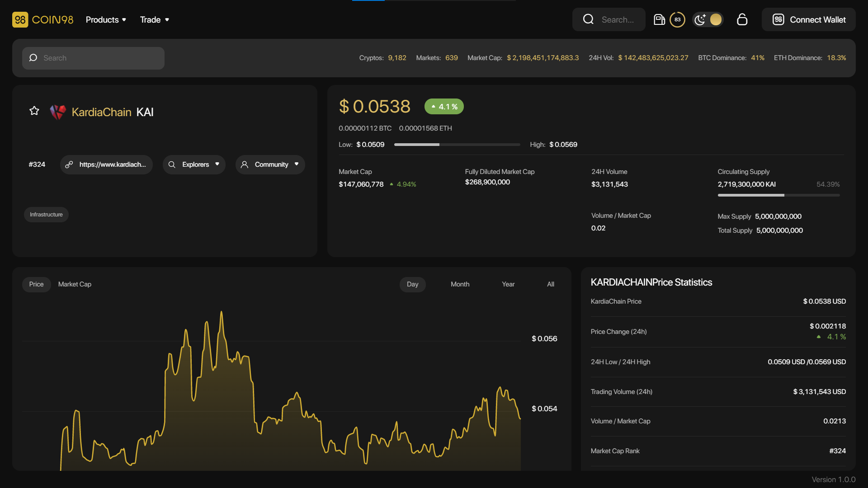The width and height of the screenshot is (868, 488).
Task: Click the Connect Wallet button
Action: tap(808, 19)
